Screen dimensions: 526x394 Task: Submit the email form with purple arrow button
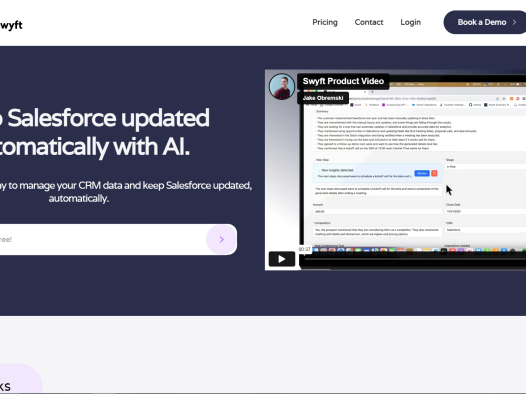(221, 239)
